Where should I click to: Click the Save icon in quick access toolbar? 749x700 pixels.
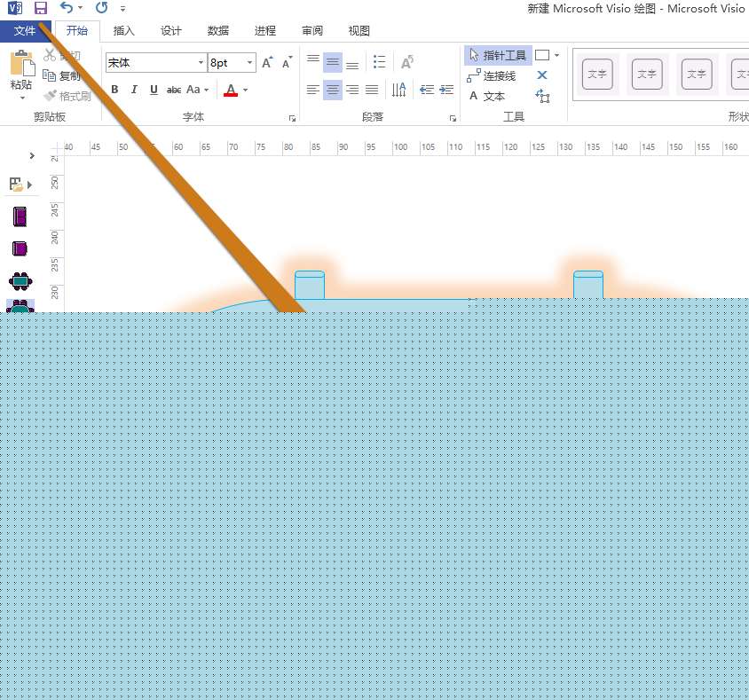[x=41, y=8]
